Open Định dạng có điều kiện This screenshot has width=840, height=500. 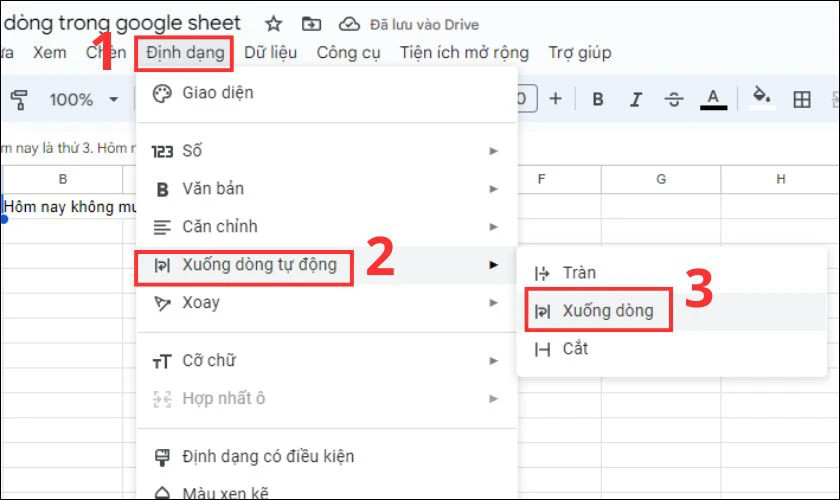(268, 456)
